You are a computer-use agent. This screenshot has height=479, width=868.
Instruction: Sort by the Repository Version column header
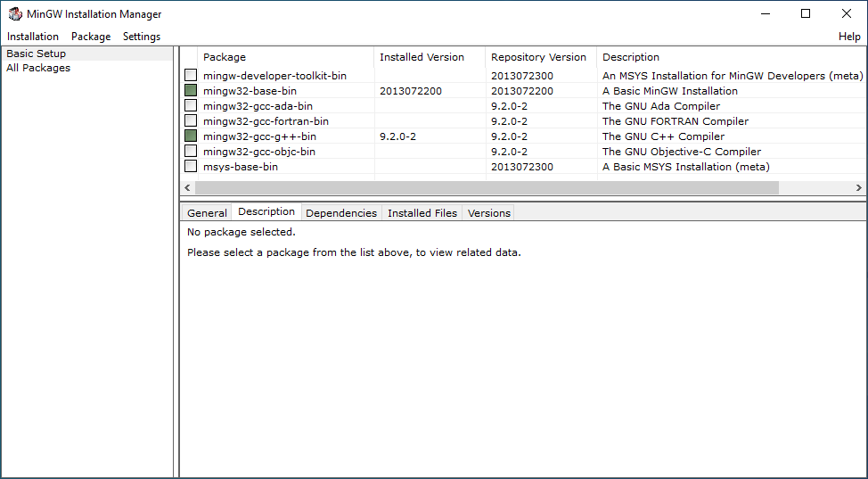(x=541, y=57)
